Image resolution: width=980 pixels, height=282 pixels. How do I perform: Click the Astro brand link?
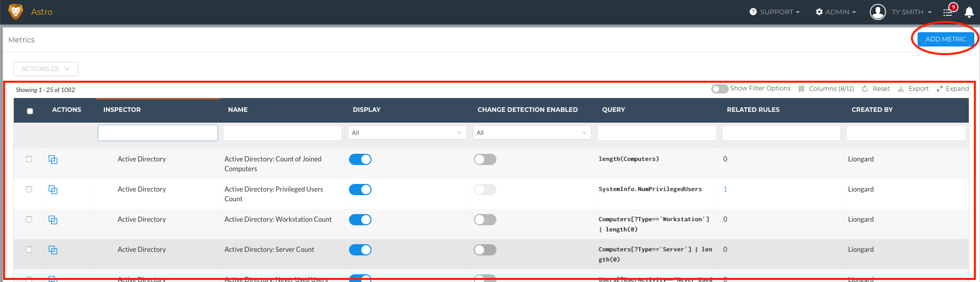click(x=42, y=12)
